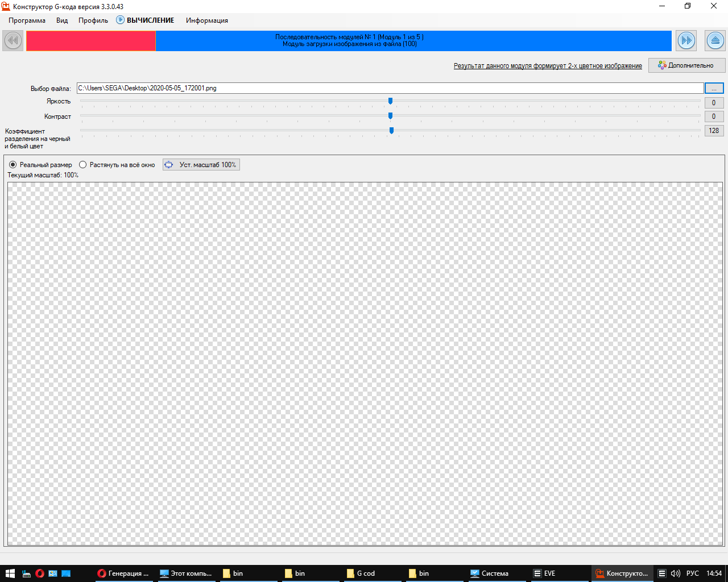Image resolution: width=728 pixels, height=582 pixels.
Task: Click the previous module double-arrow button
Action: pos(13,41)
